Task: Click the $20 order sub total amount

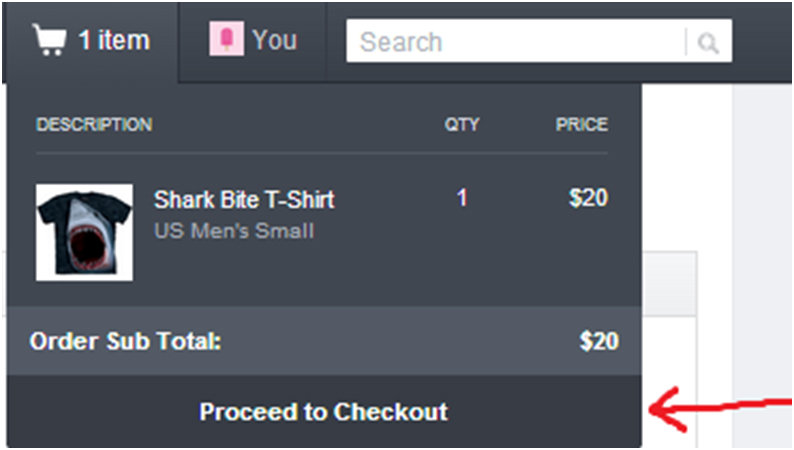Action: (599, 341)
